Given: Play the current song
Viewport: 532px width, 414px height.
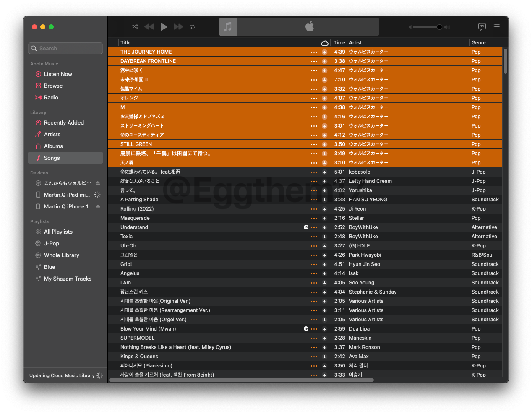Looking at the screenshot, I should point(164,26).
